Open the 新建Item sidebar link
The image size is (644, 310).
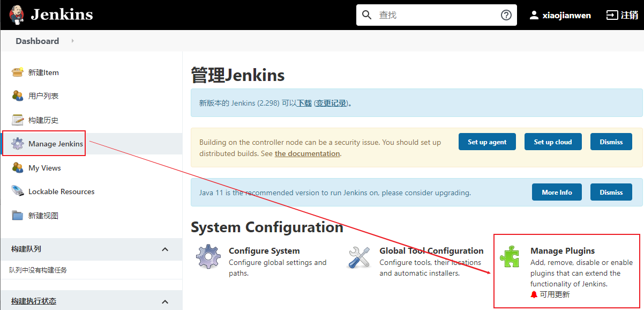[x=43, y=72]
